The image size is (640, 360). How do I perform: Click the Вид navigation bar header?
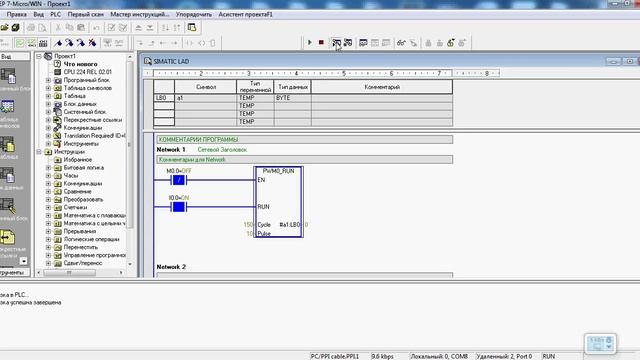pos(15,56)
